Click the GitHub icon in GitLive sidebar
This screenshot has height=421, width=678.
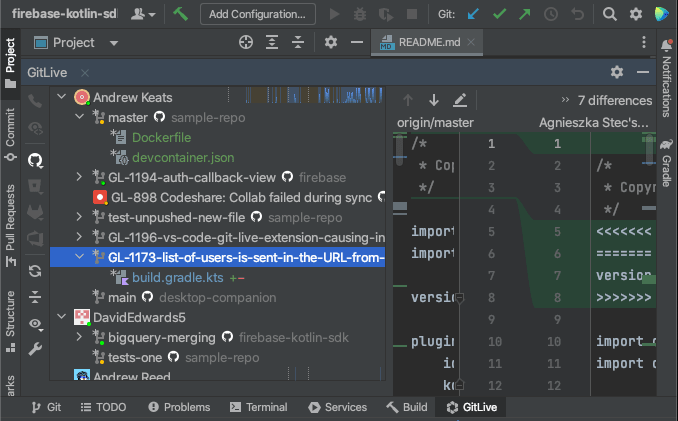[35, 160]
